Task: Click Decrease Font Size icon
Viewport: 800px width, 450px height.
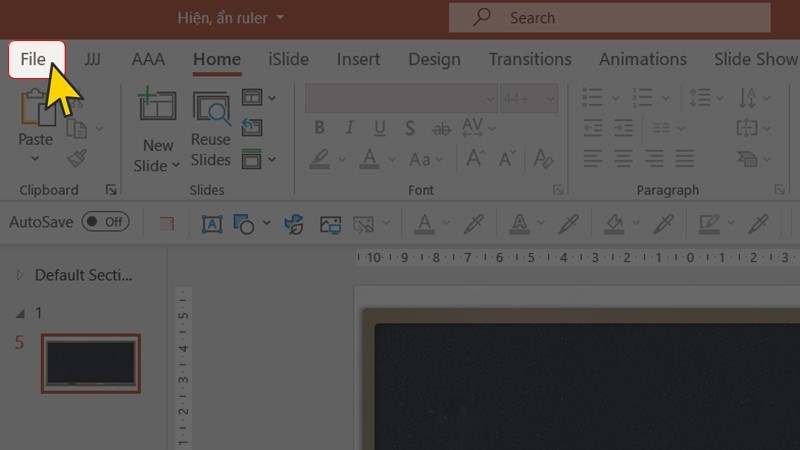Action: (x=507, y=158)
